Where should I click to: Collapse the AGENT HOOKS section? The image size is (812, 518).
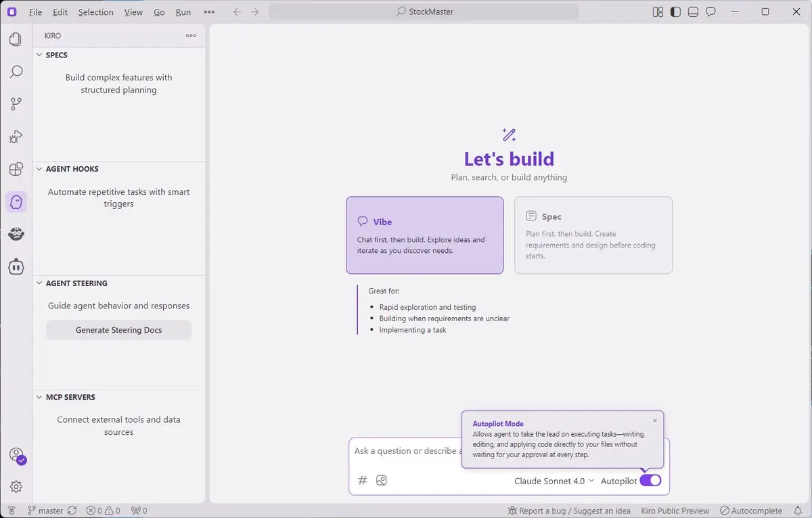click(118, 169)
